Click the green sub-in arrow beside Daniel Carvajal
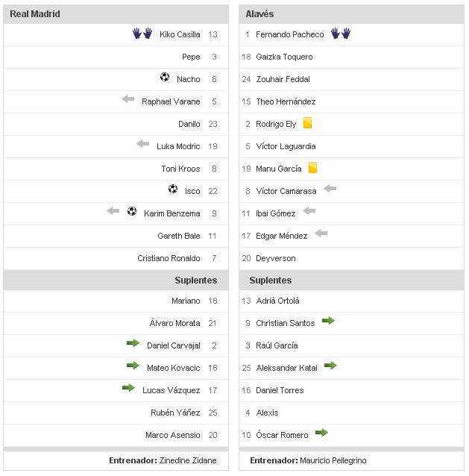Screen dimensions: 469x476 [x=133, y=343]
